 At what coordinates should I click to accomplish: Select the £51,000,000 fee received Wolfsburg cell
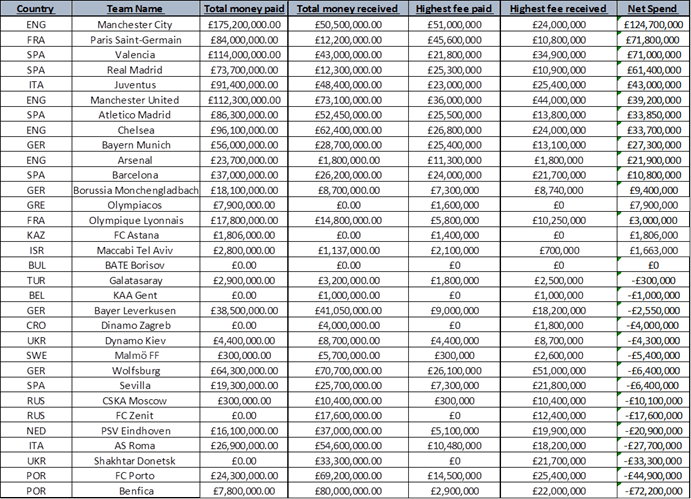click(x=558, y=370)
